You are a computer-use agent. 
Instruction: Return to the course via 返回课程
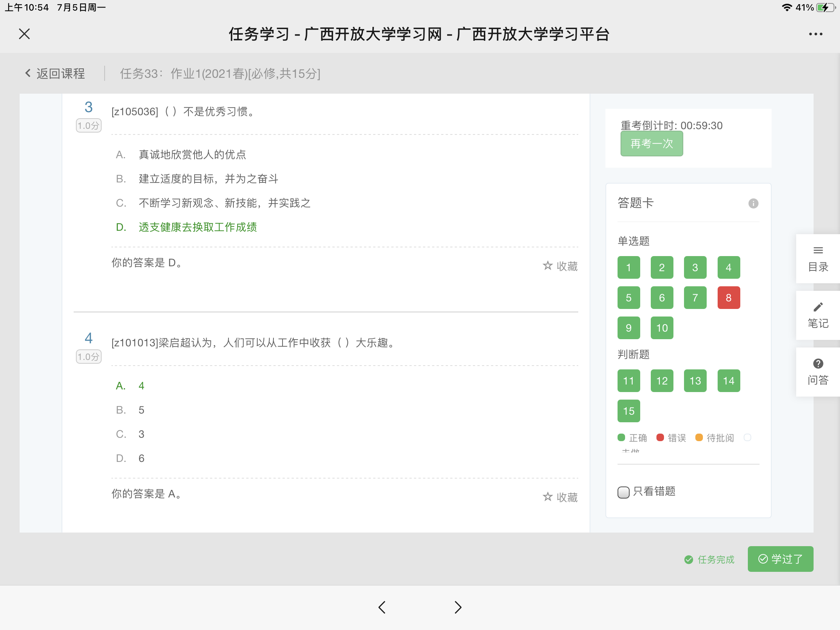(x=56, y=74)
